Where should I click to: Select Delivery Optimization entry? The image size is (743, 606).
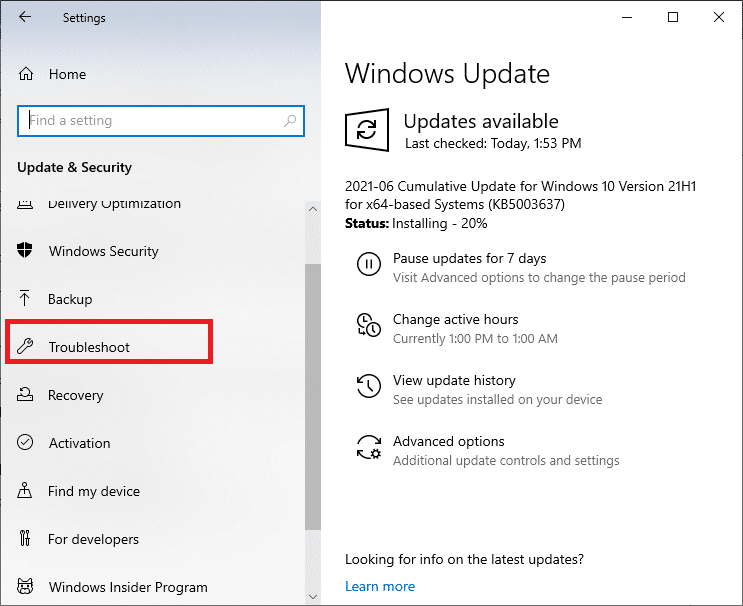[x=114, y=204]
